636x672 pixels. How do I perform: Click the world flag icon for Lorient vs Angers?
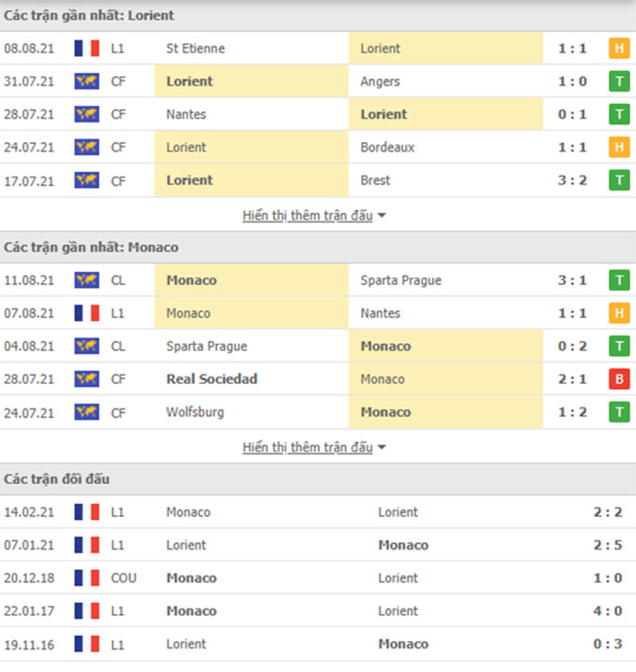click(x=87, y=81)
